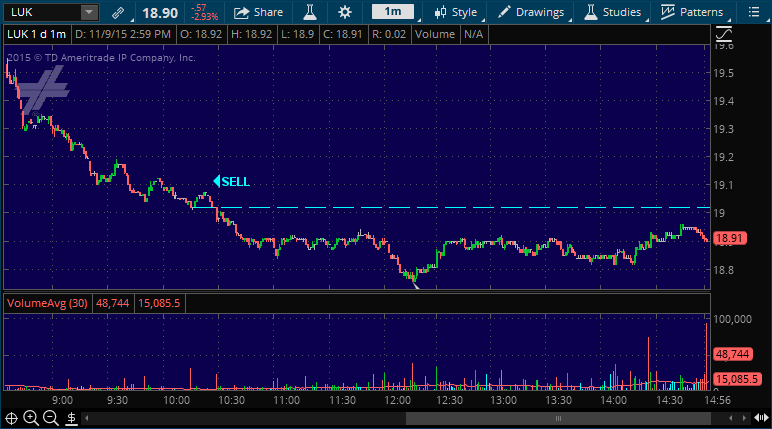Click the 18.90 last price display
Image resolution: width=772 pixels, height=429 pixels.
pyautogui.click(x=160, y=13)
